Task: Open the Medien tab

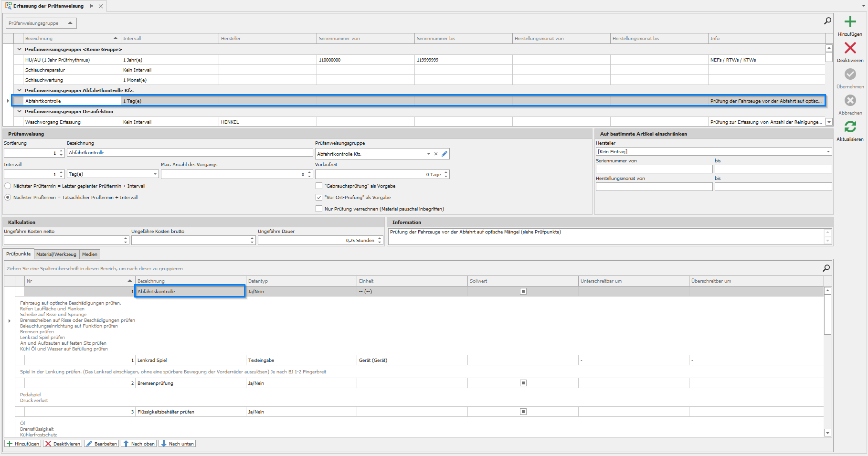Action: coord(89,255)
